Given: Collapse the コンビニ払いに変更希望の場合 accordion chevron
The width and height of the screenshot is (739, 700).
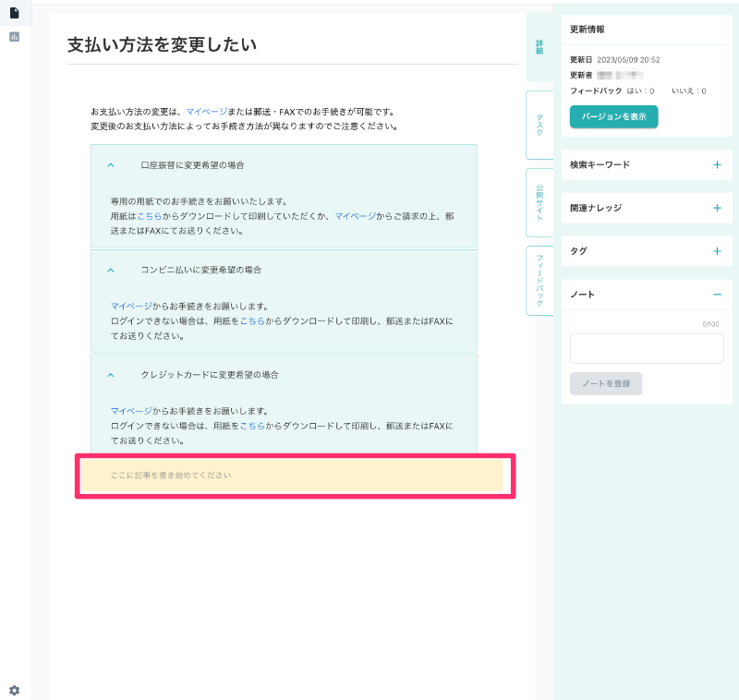Looking at the screenshot, I should point(111,270).
